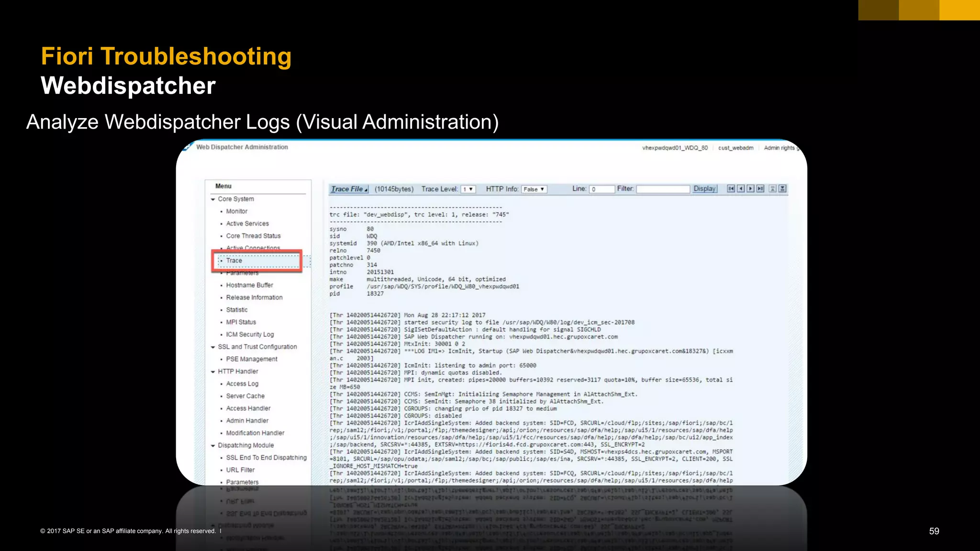Open Release Information entry
980x551 pixels.
254,298
